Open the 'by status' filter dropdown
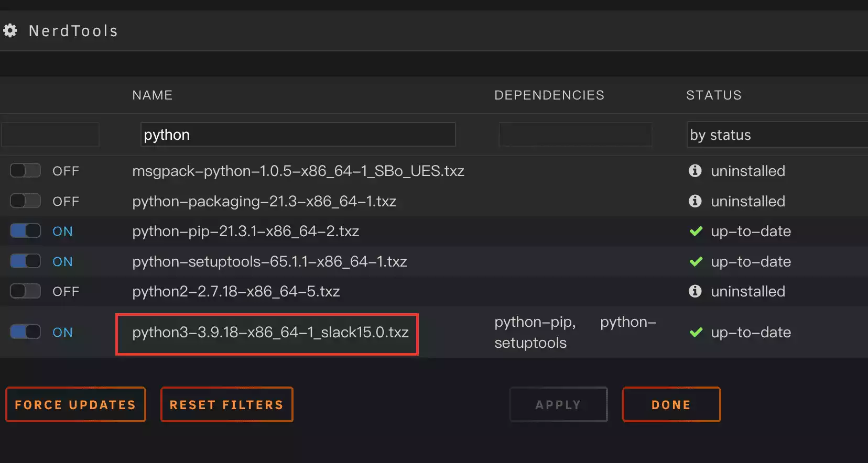This screenshot has width=868, height=463. pos(776,135)
